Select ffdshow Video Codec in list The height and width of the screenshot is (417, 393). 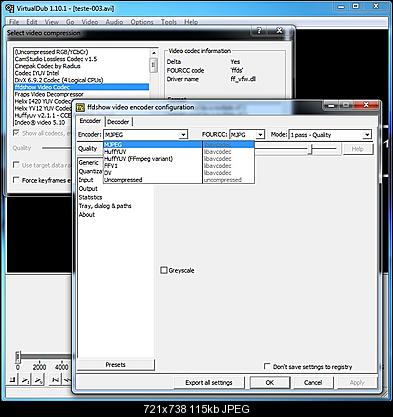(x=81, y=87)
